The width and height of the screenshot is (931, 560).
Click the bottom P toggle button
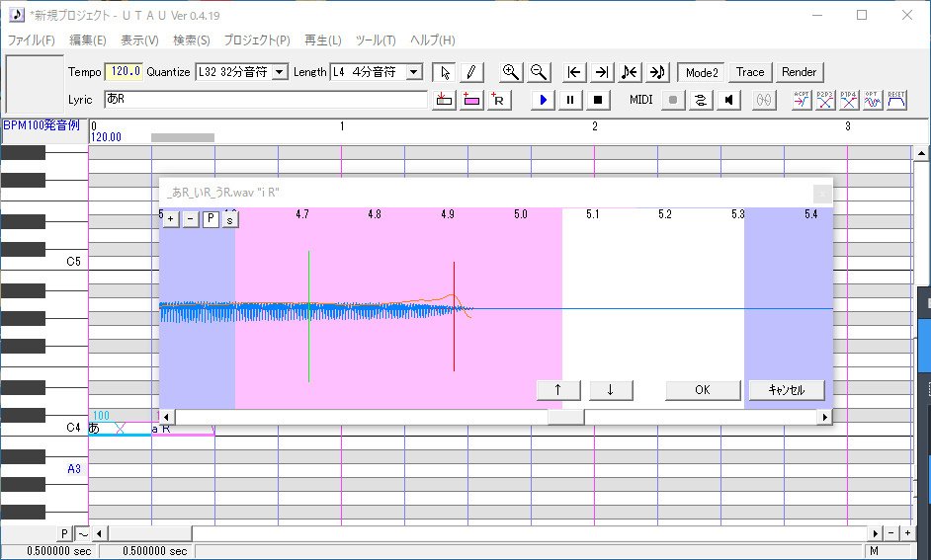coord(65,534)
